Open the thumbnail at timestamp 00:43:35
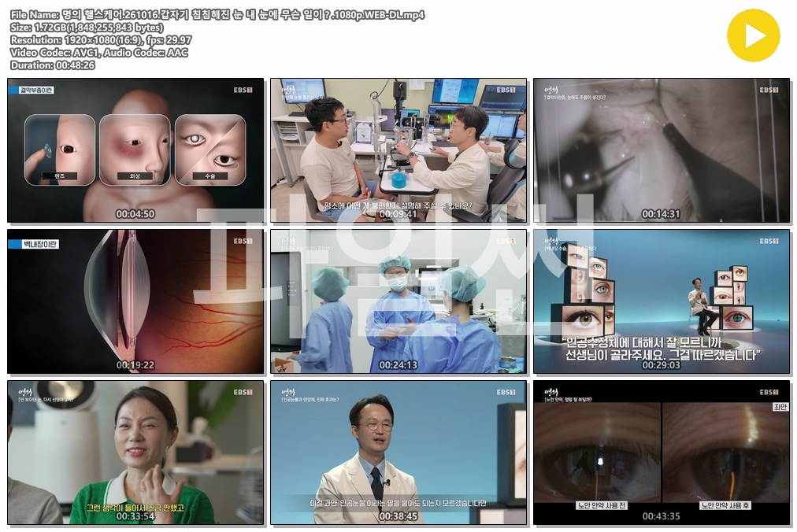 662,453
